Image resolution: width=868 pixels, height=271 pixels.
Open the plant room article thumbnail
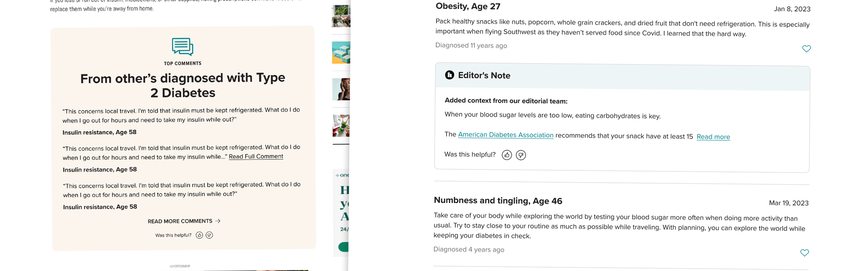341,16
